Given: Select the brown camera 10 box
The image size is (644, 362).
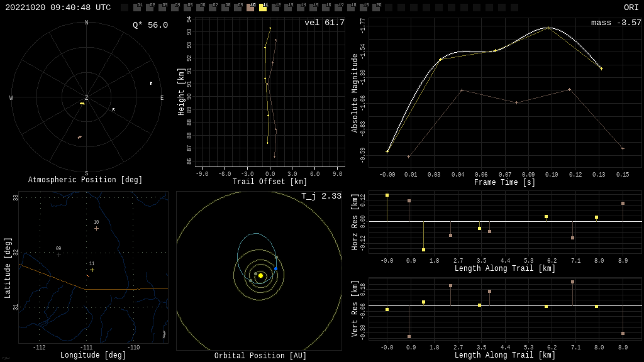Looking at the screenshot, I should click(250, 8).
